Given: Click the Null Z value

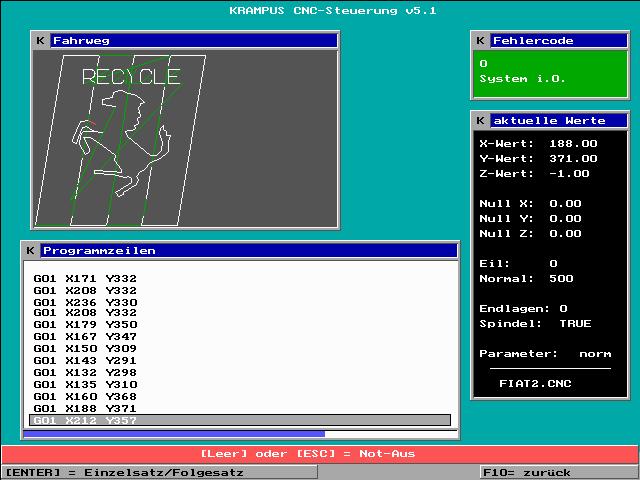Looking at the screenshot, I should 565,234.
